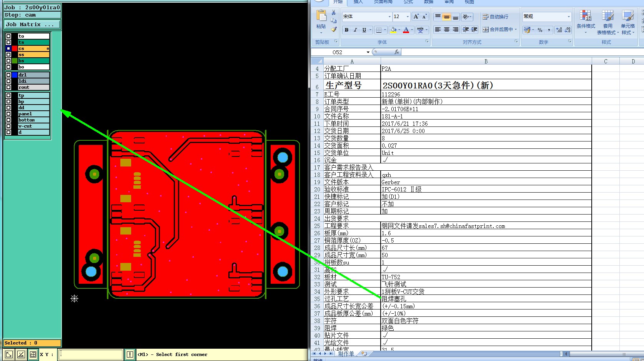Screen dimensions: 644x361
Task: Switch to the Formulas (公式) ribbon tab
Action: click(x=408, y=2)
